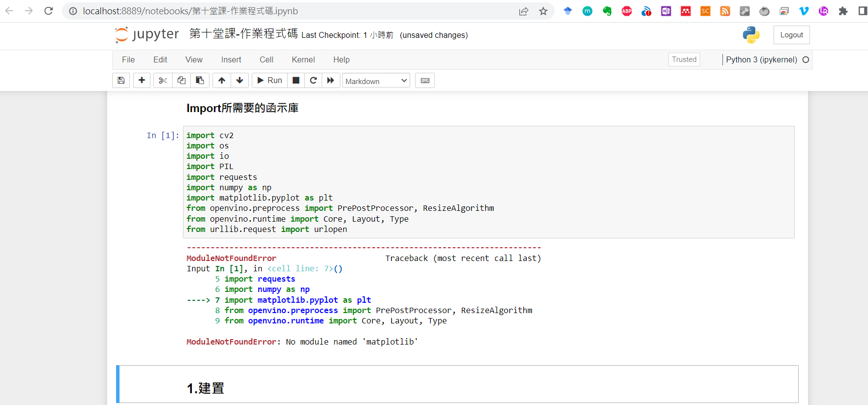This screenshot has width=868, height=405.
Task: Open the Edit menu
Action: click(160, 59)
